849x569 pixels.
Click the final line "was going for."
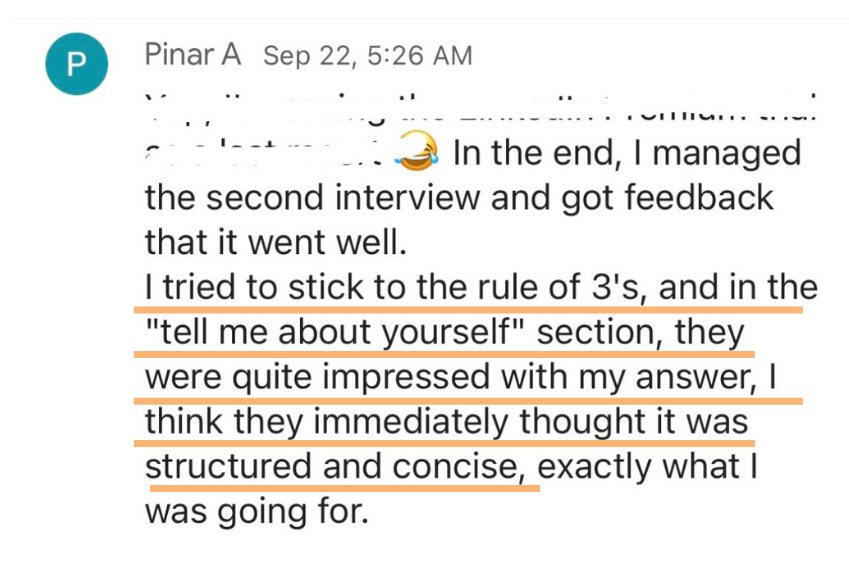pyautogui.click(x=257, y=512)
